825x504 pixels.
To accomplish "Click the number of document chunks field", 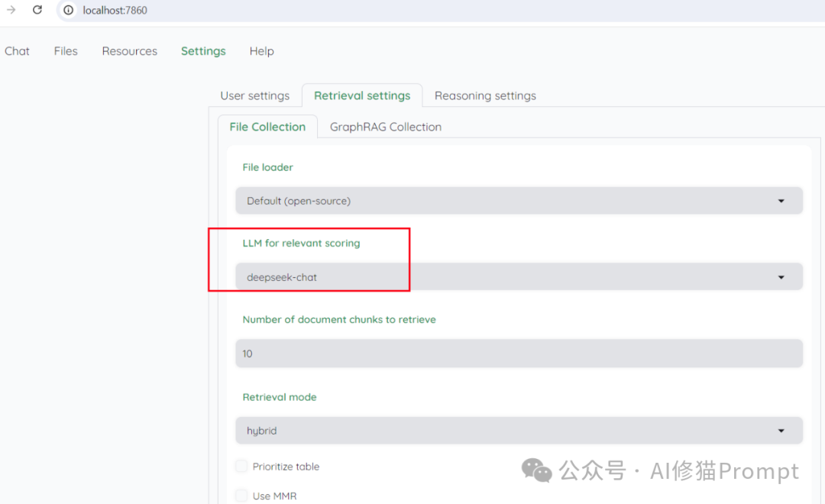I will point(519,353).
